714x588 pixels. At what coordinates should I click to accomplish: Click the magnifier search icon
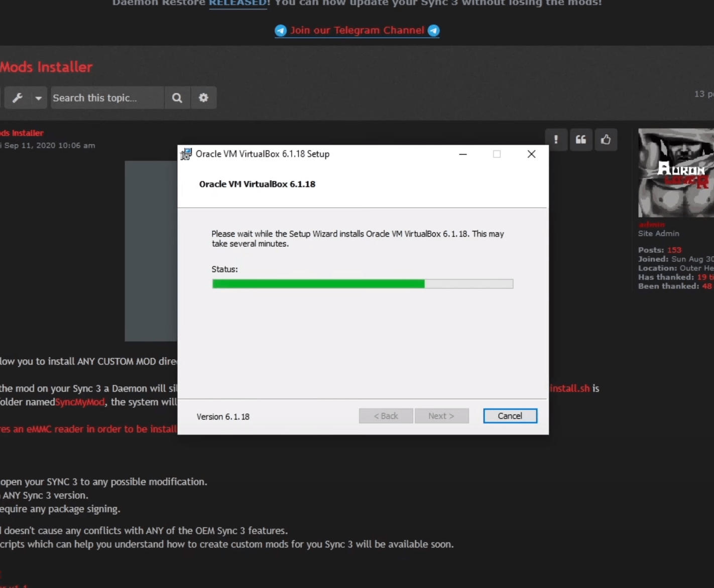tap(177, 98)
